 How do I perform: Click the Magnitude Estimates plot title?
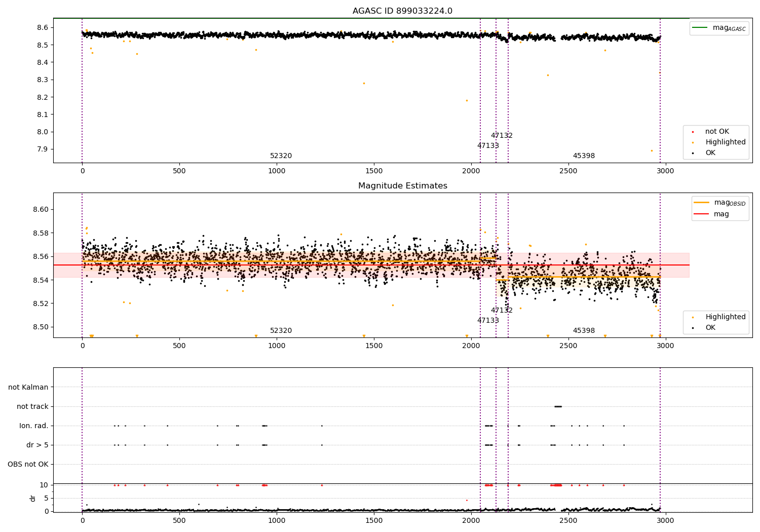click(402, 186)
